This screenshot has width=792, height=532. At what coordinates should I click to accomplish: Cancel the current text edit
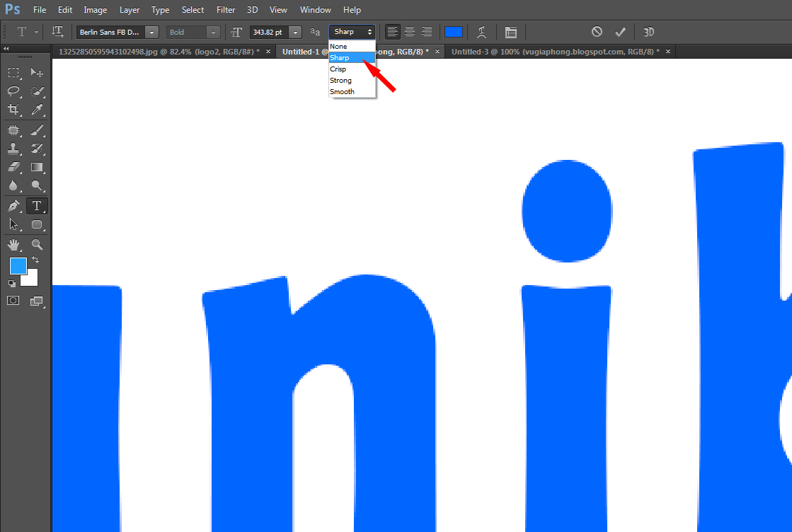point(597,32)
